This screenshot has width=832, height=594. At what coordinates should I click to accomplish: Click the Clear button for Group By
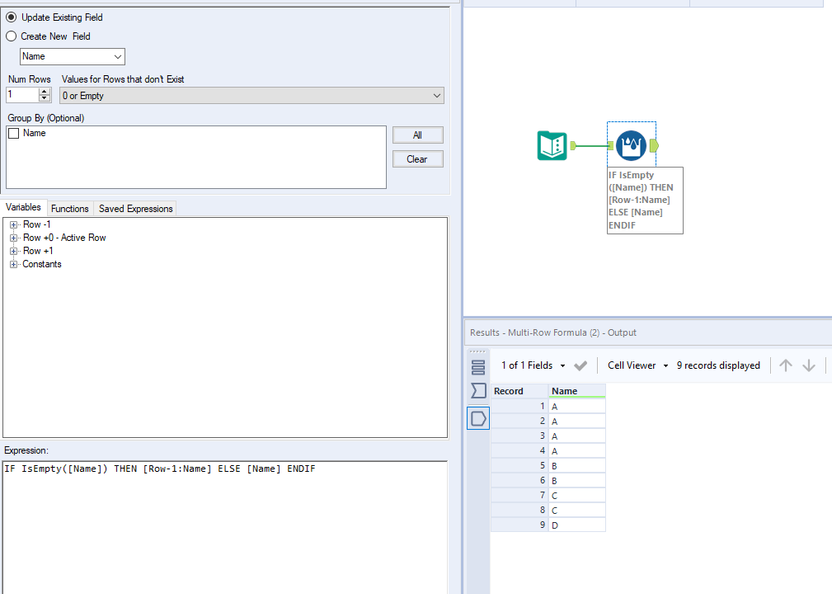pos(418,159)
